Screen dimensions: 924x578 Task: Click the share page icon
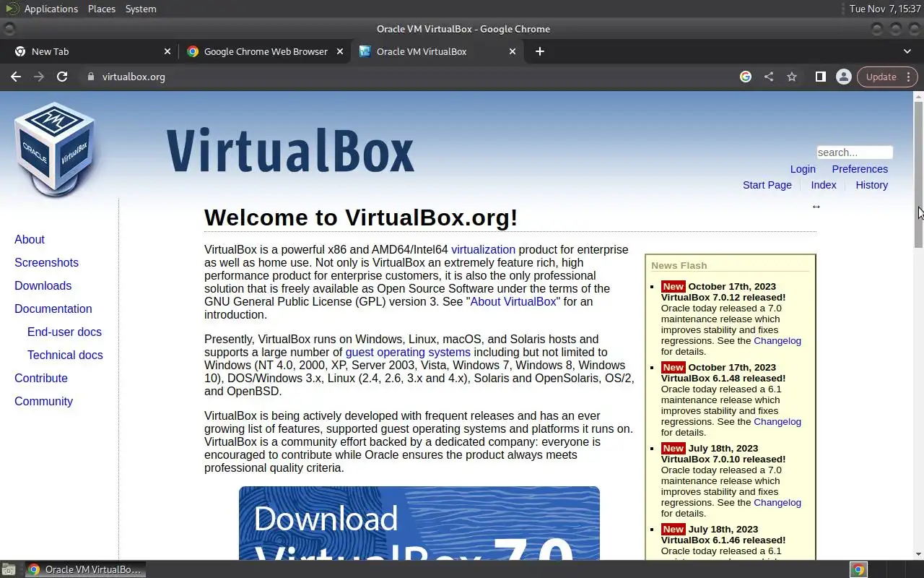(769, 77)
